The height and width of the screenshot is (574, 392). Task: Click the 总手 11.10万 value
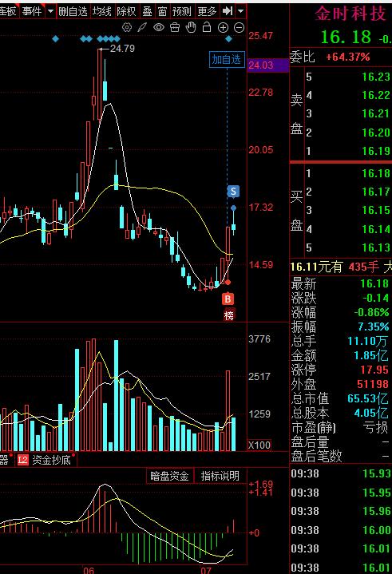[367, 341]
